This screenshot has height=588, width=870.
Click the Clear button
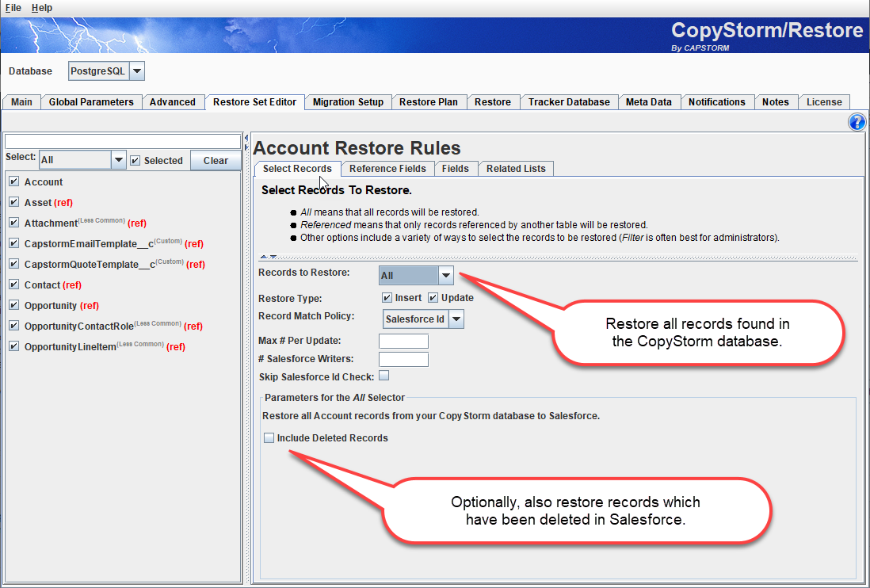click(x=216, y=160)
